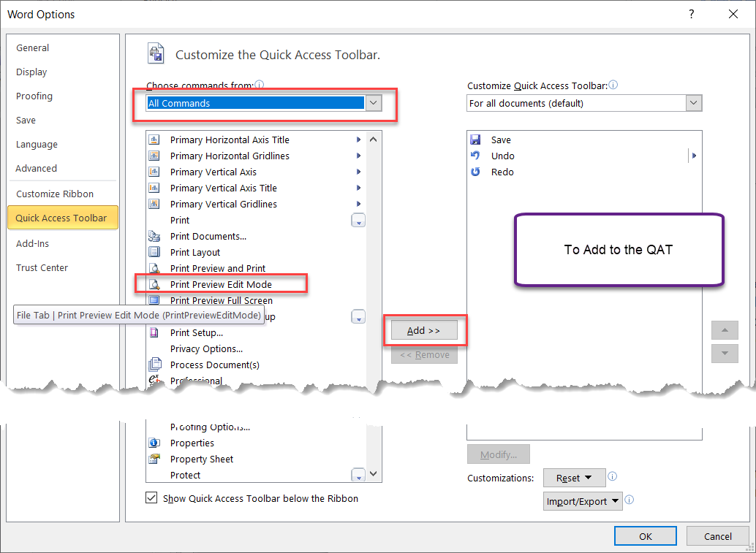
Task: Click the Add >> button
Action: [x=424, y=330]
